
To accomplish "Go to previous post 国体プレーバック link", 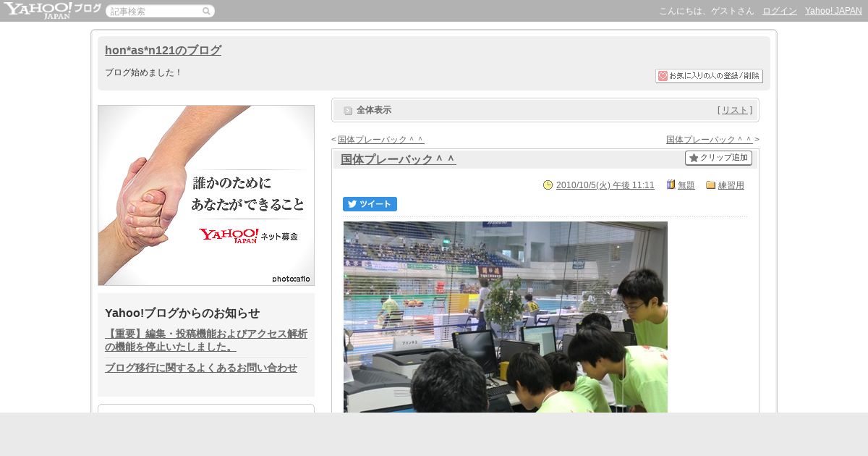I will click(x=380, y=140).
